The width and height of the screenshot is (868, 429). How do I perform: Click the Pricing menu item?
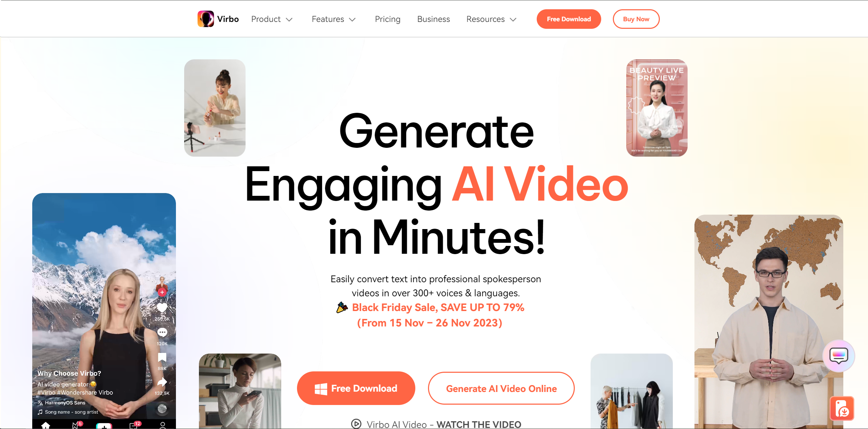(x=388, y=19)
